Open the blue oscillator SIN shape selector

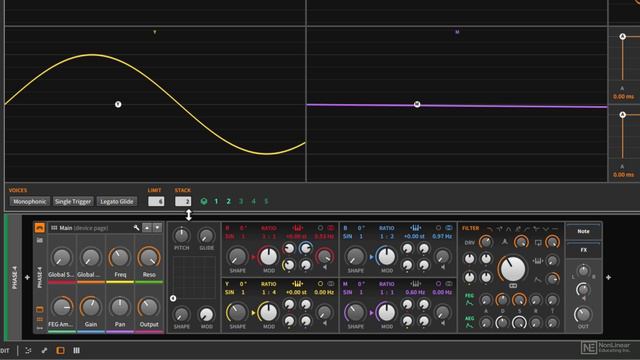coord(347,236)
